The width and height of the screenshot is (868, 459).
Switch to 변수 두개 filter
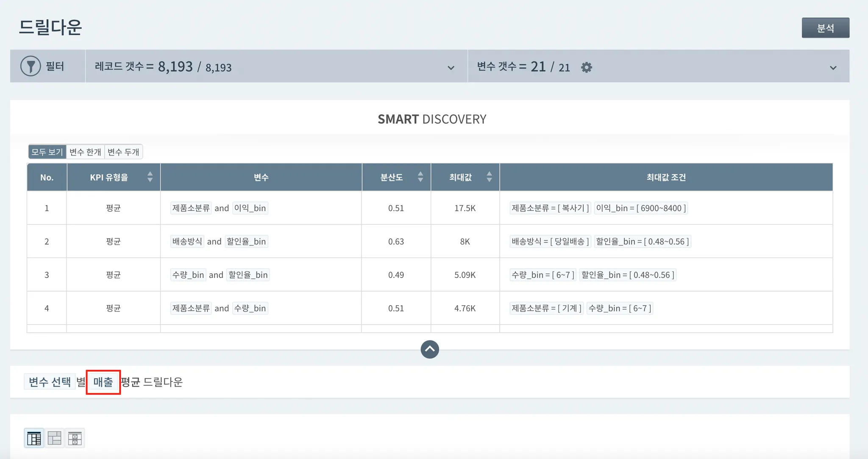pos(123,152)
